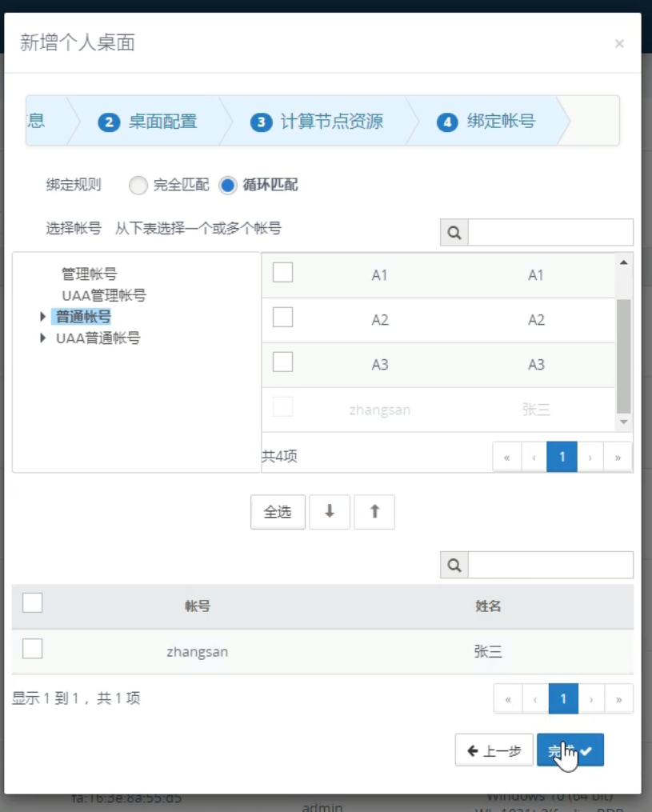The height and width of the screenshot is (812, 652).
Task: Go to next page in lower pagination
Action: 591,699
